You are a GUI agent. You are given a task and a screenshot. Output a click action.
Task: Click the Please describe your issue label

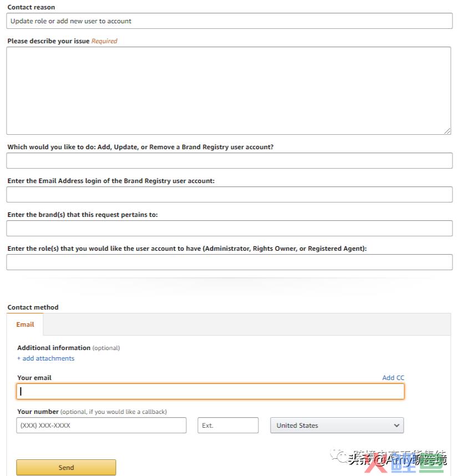coord(48,41)
